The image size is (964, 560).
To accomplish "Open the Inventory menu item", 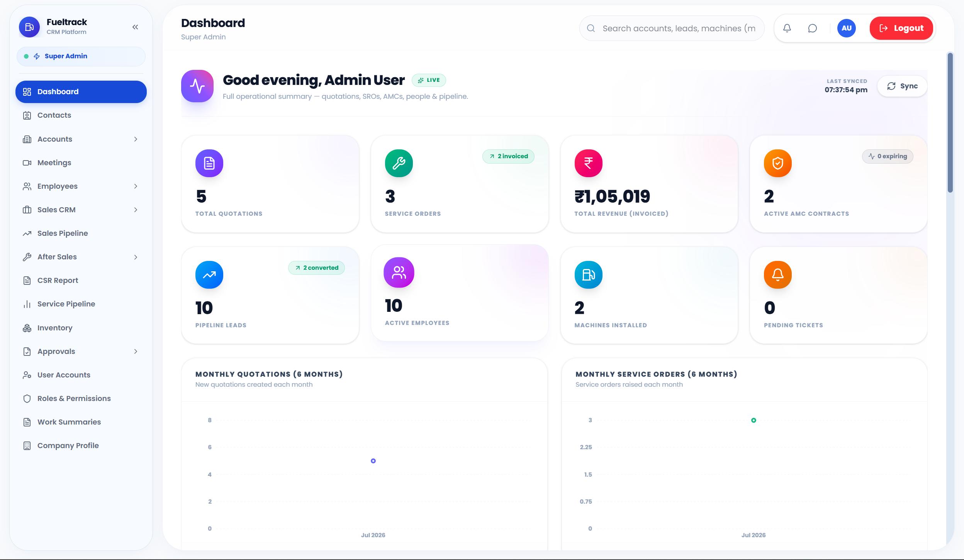I will click(81, 328).
